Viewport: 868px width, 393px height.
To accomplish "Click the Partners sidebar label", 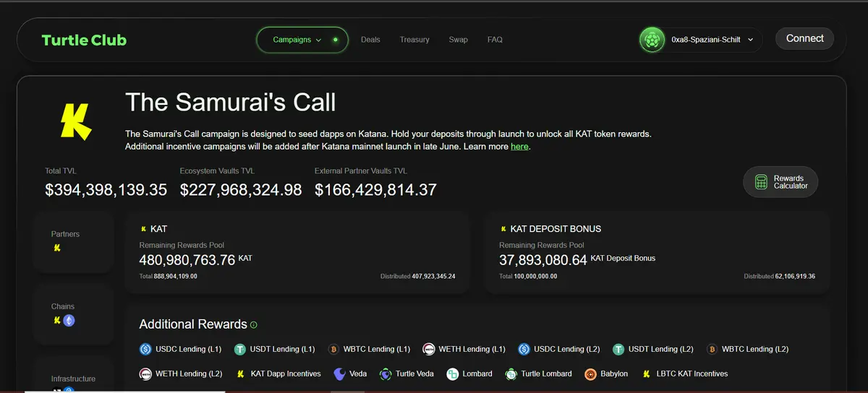I will (65, 234).
